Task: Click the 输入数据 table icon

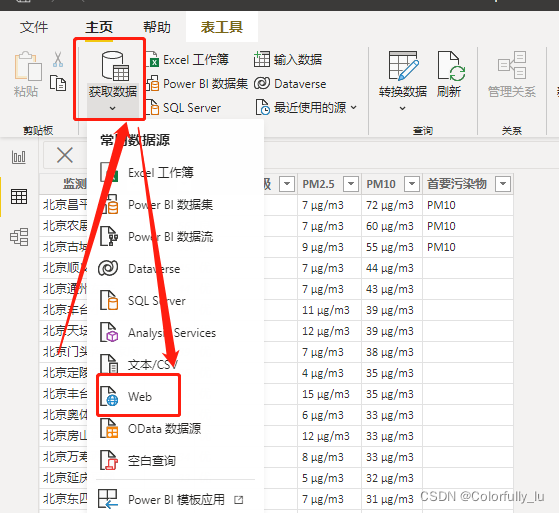Action: point(262,59)
